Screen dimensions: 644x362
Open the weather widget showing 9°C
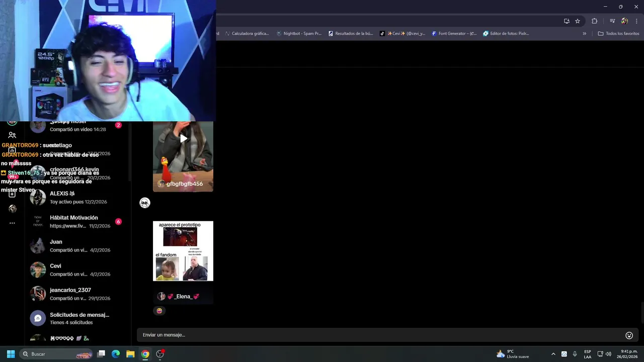[513, 354]
